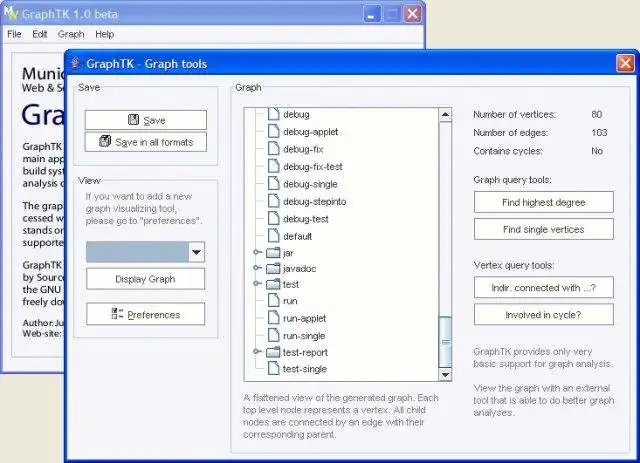Expand the jar node
Viewport: 640px width, 463px height.
[x=257, y=252]
